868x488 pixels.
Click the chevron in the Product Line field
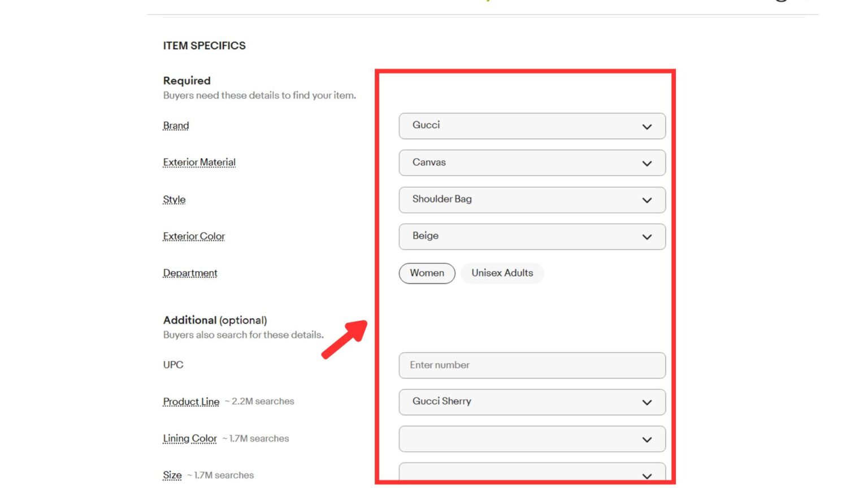[x=646, y=403]
